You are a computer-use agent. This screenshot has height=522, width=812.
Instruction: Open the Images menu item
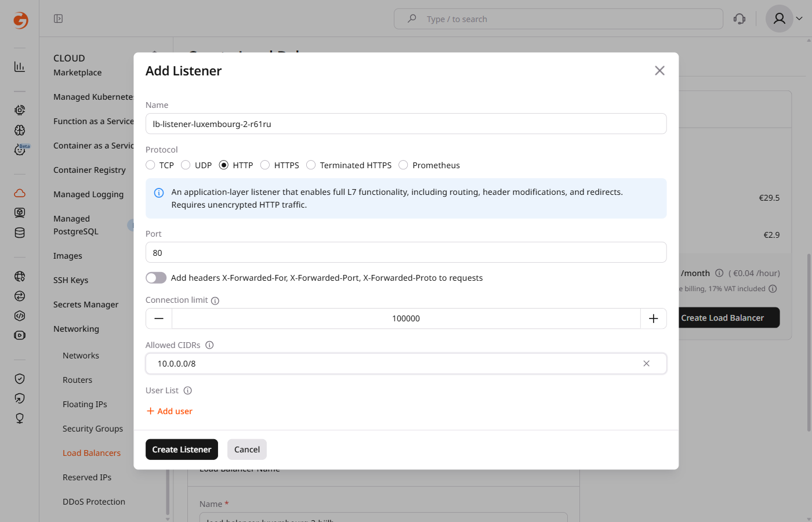pyautogui.click(x=68, y=256)
